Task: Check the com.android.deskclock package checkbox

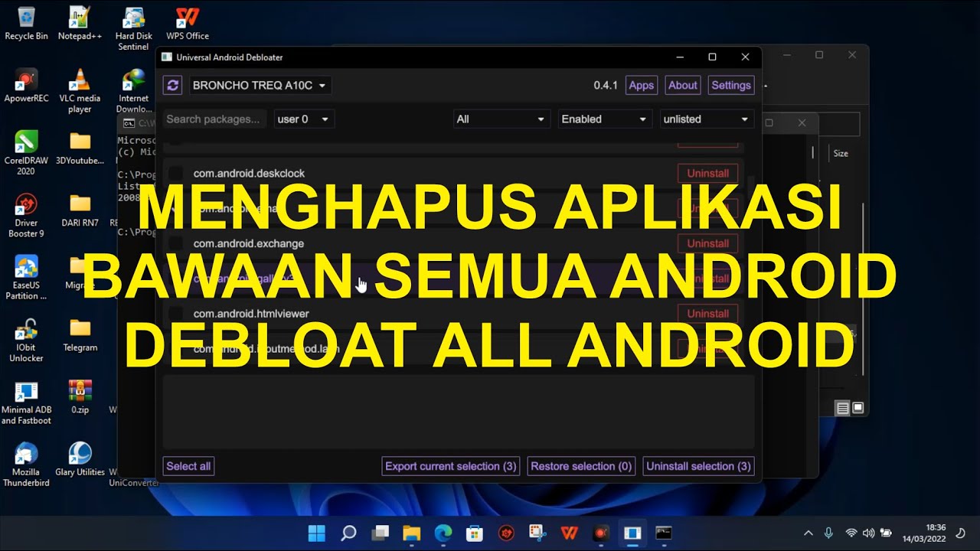Action: 175,174
